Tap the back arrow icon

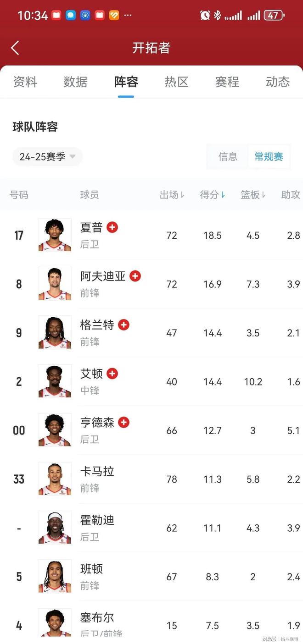click(15, 48)
